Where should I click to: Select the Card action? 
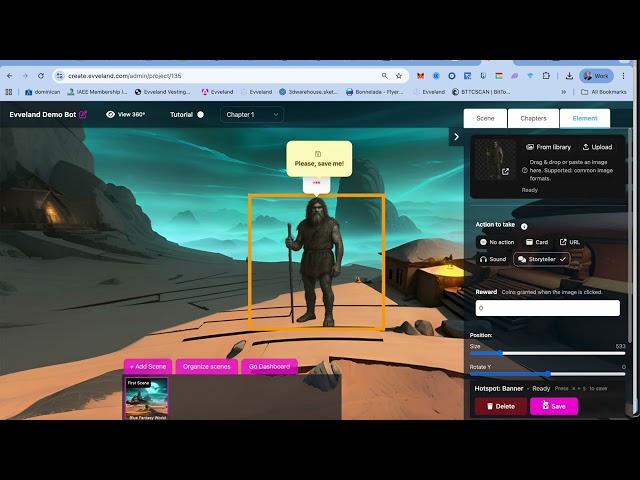tap(537, 242)
